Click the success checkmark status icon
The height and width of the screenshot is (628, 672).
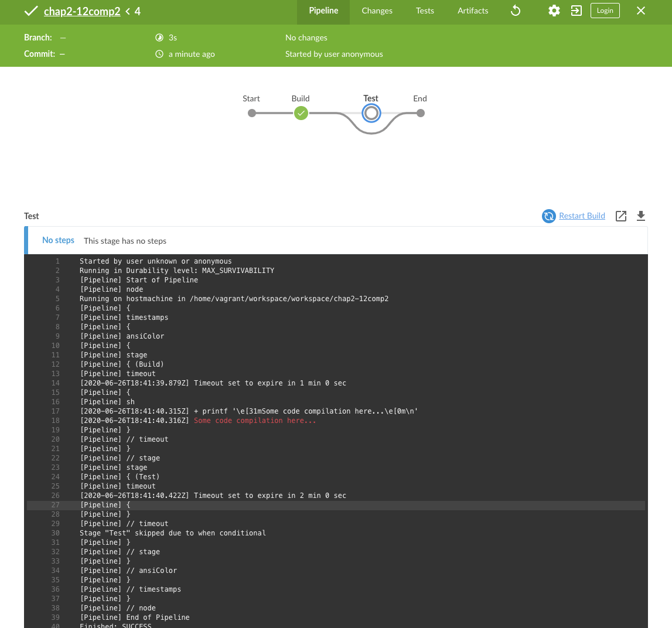[x=30, y=11]
